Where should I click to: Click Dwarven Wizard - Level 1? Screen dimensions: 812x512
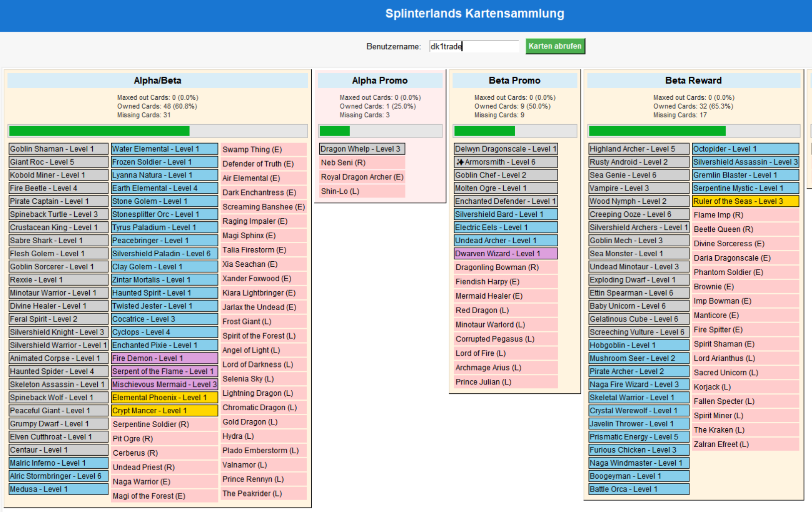click(x=506, y=254)
